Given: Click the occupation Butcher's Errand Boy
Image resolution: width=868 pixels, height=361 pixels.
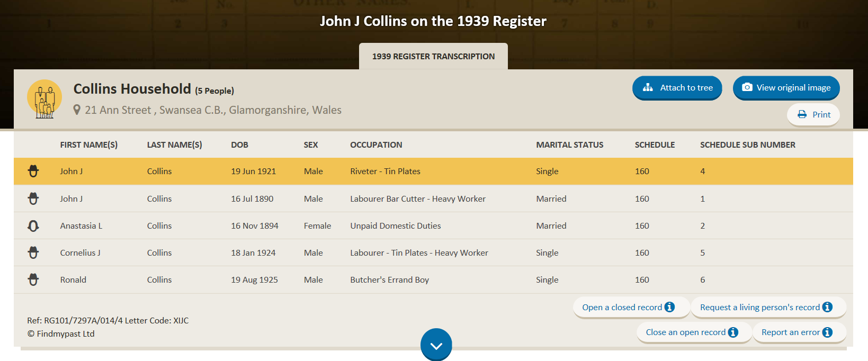Looking at the screenshot, I should point(389,279).
